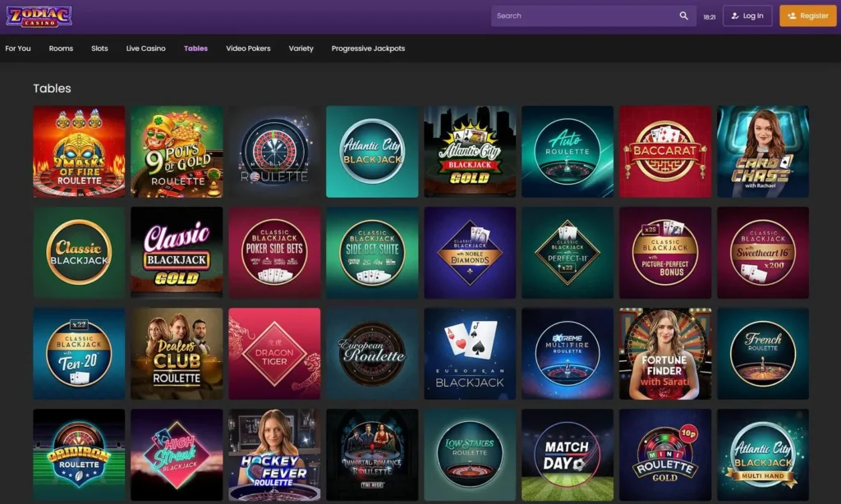Click the orange Register button
The height and width of the screenshot is (504, 841).
(808, 16)
